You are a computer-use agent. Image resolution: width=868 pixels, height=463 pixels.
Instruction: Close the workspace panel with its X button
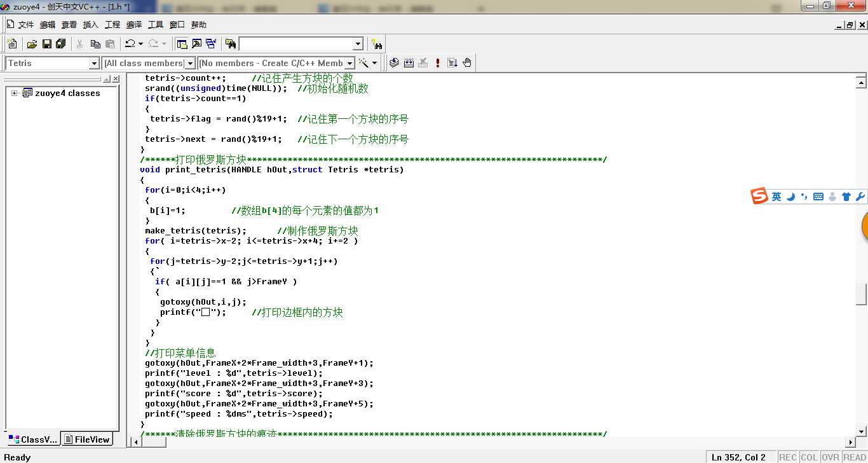(116, 79)
